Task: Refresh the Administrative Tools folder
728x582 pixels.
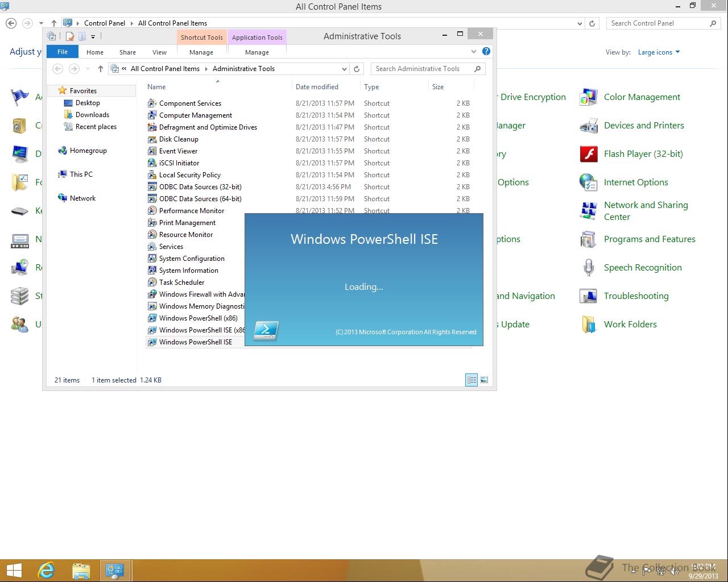Action: pos(357,69)
